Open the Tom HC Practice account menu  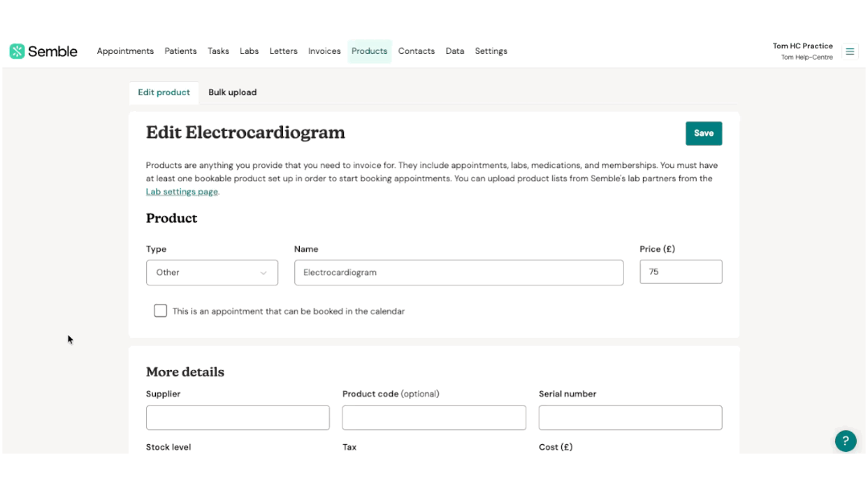click(802, 51)
